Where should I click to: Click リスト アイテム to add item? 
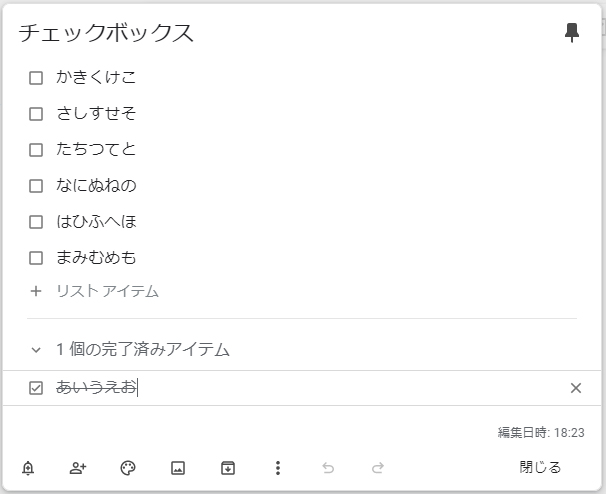(x=107, y=292)
